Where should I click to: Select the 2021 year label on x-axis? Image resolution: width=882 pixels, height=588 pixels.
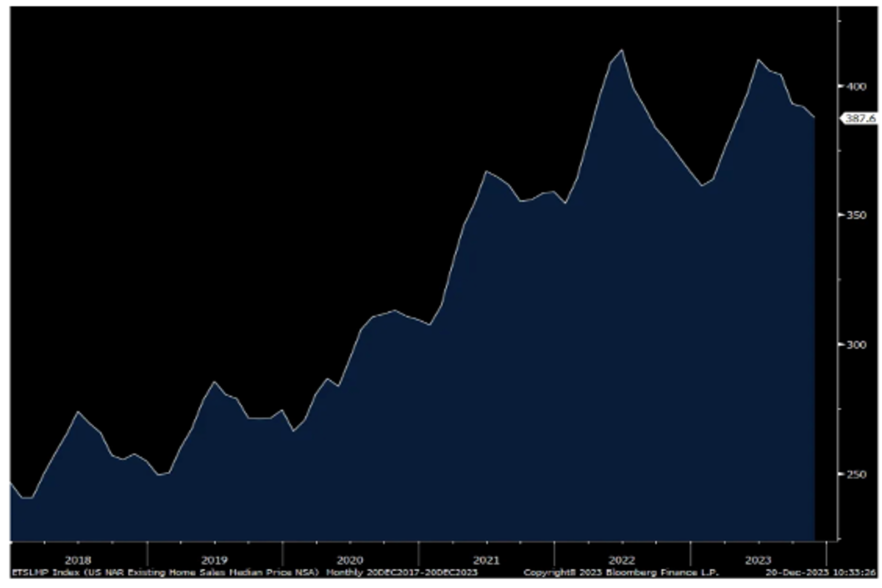point(486,559)
